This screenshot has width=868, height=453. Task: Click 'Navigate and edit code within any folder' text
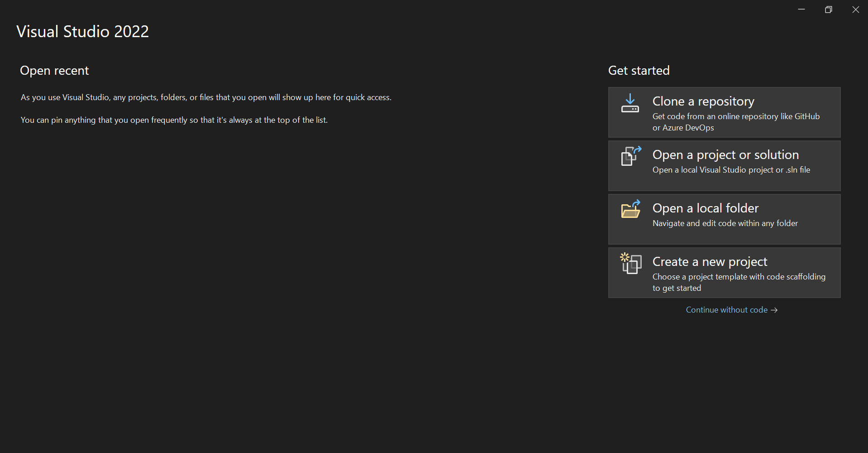(725, 223)
